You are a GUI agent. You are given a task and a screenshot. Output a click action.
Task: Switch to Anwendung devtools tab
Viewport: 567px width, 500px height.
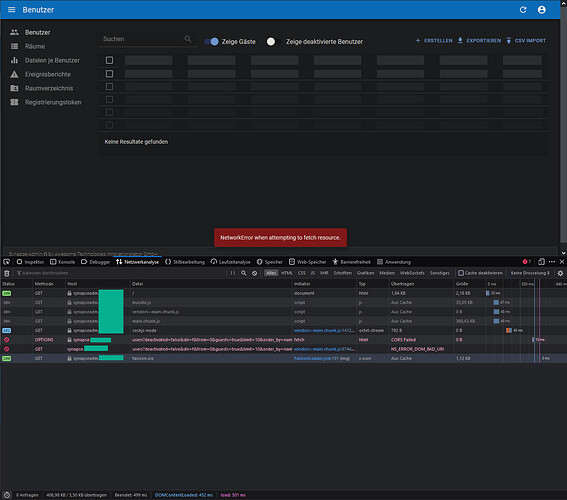[x=394, y=262]
